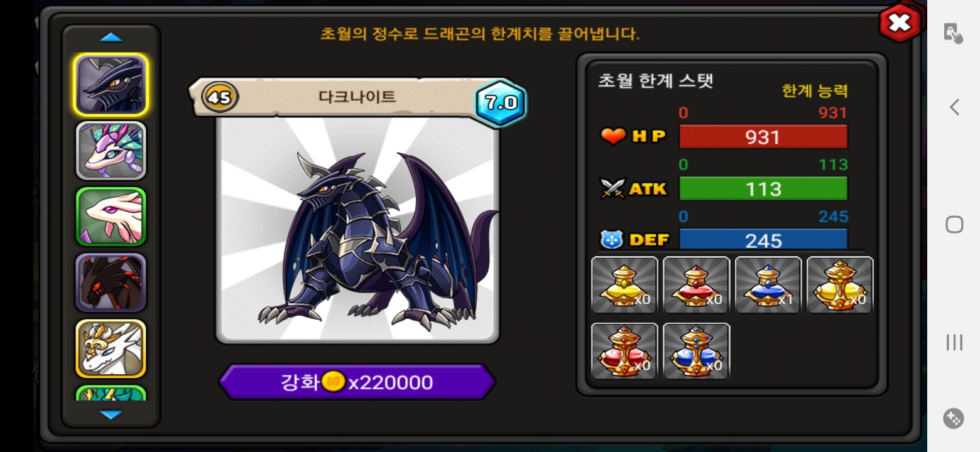The height and width of the screenshot is (452, 980).
Task: Choose the black lava dragon thumbnail
Action: click(111, 282)
